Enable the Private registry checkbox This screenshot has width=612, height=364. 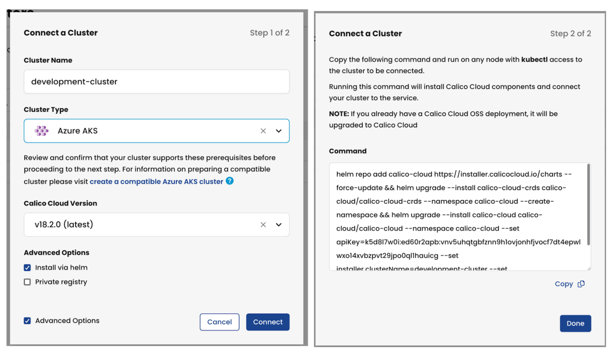27,282
